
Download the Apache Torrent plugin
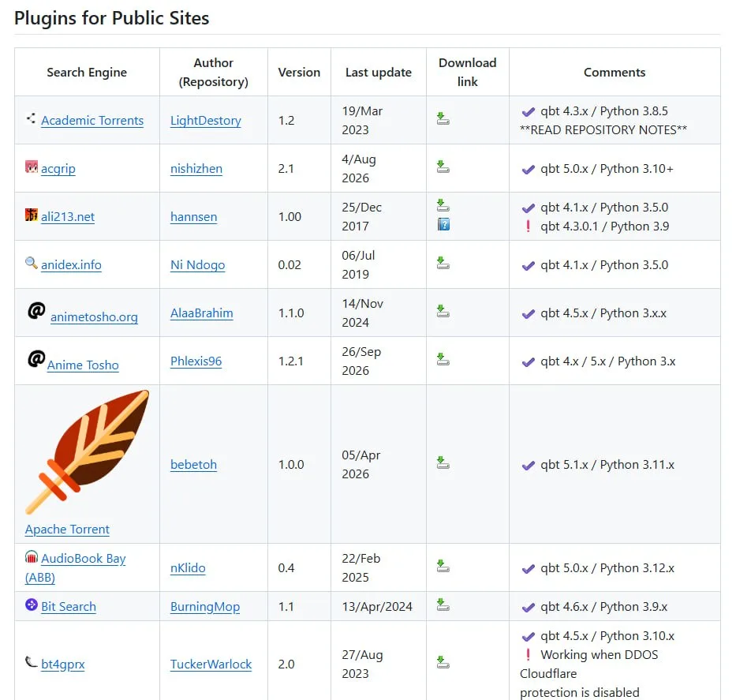443,462
